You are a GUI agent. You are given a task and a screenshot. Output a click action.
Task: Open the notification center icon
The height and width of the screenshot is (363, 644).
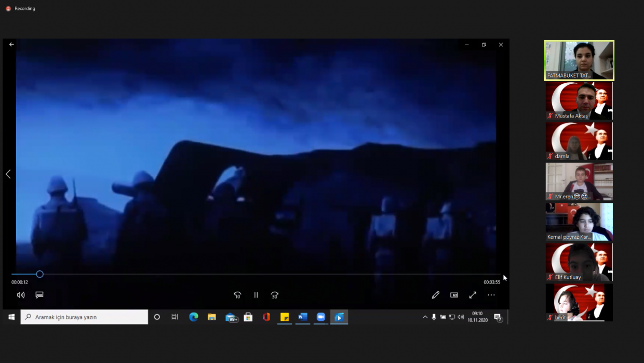[498, 317]
